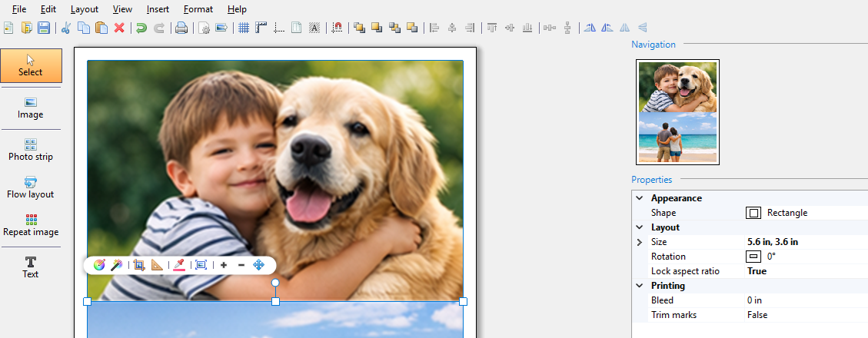Toggle the dashed guides icon
868x338 pixels.
pos(279,28)
